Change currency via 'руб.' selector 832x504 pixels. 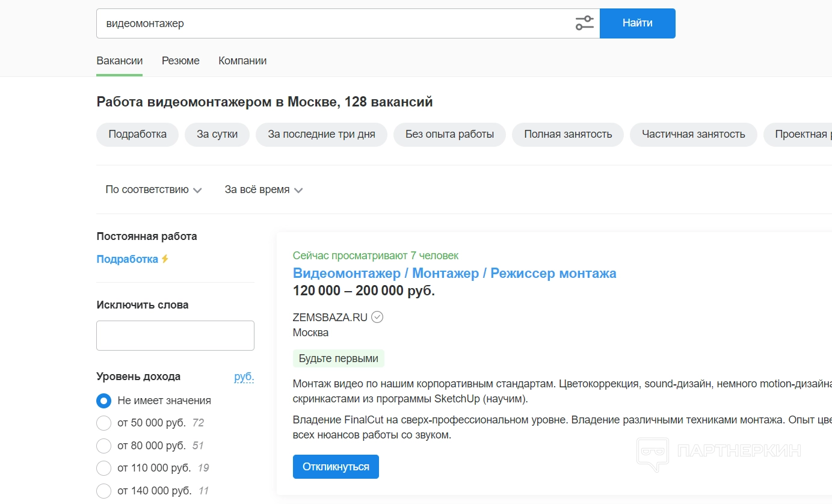coord(244,377)
